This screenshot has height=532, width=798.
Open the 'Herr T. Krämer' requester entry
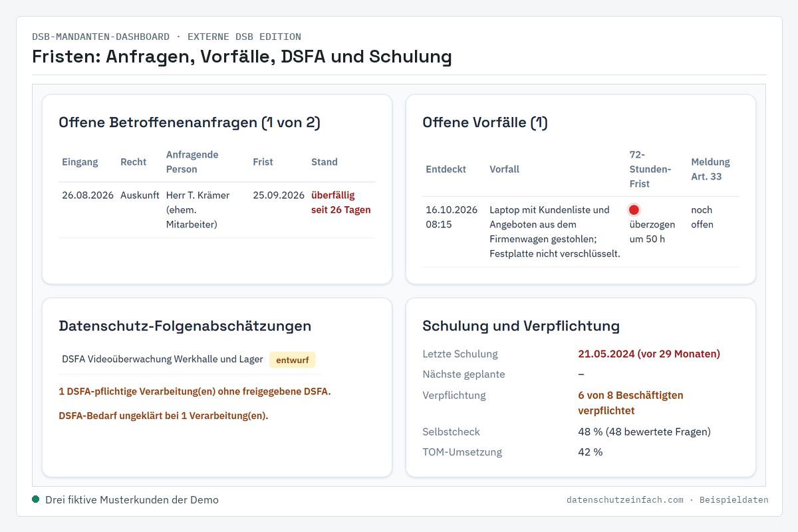198,209
